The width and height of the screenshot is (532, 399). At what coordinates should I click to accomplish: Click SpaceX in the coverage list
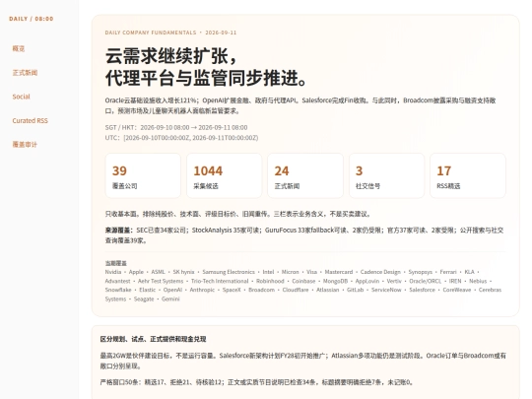pos(232,290)
